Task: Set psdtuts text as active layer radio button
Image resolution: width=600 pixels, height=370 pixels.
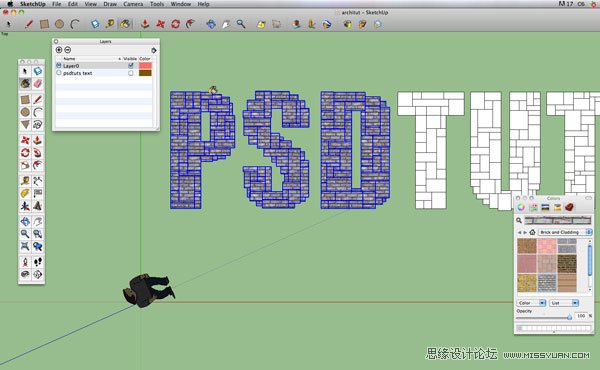Action: [59, 73]
